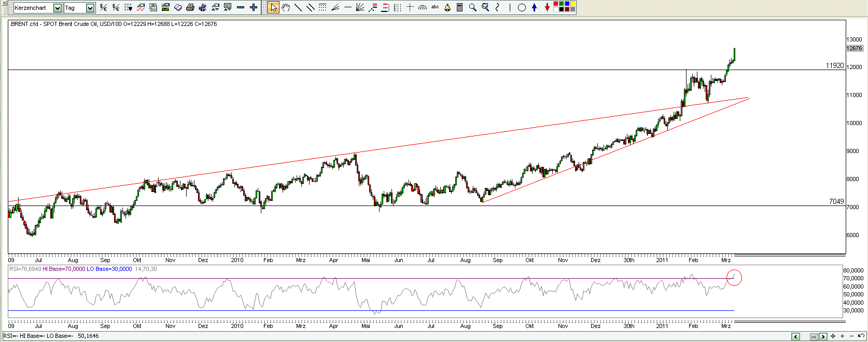
Task: Select the crosshair tool
Action: point(410,7)
